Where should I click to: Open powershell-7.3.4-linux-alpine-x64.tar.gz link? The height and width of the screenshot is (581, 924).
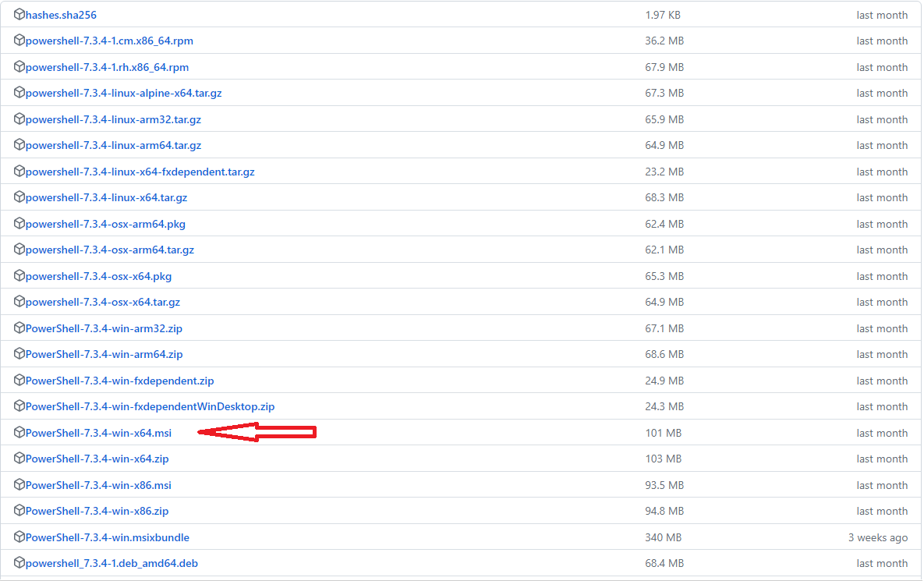pyautogui.click(x=124, y=93)
